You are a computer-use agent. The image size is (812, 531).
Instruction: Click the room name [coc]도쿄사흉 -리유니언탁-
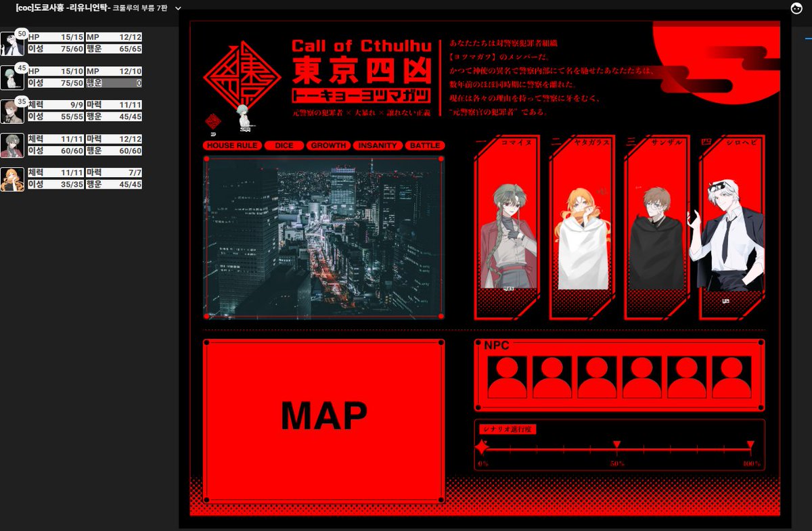[63, 8]
